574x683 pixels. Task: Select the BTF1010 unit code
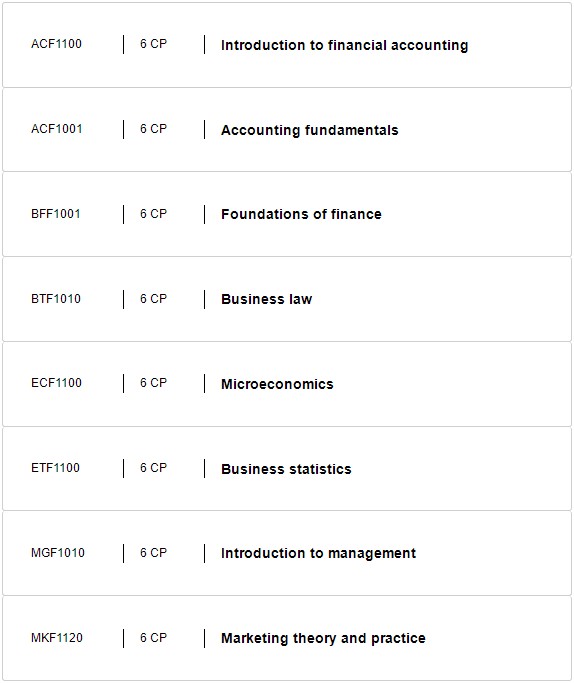56,299
